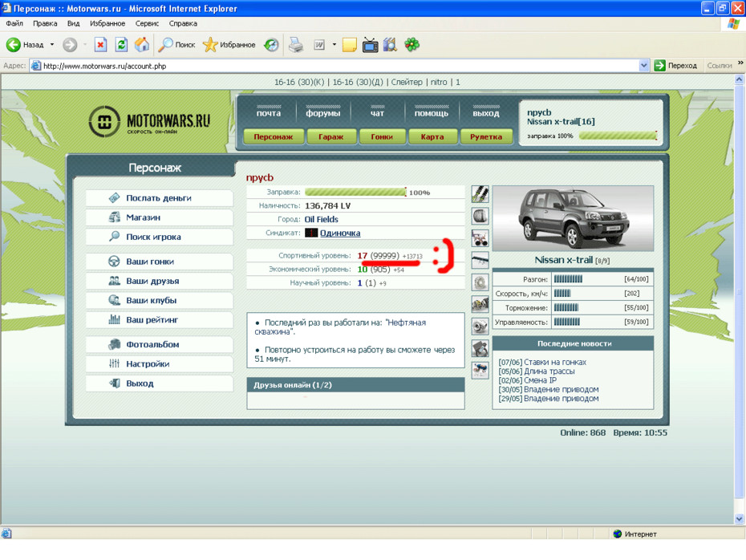This screenshot has width=746, height=560.
Task: Switch to the Гараж tab
Action: click(x=331, y=136)
